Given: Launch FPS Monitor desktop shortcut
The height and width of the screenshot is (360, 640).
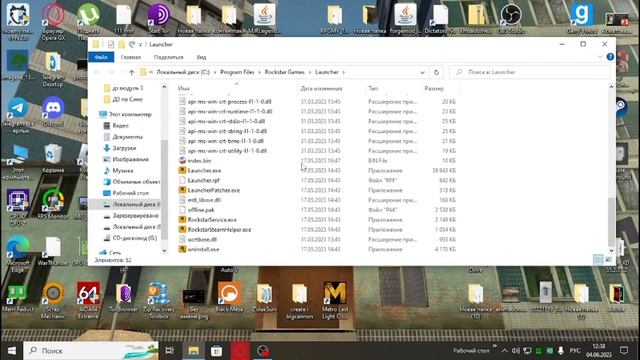Looking at the screenshot, I should coord(53,204).
